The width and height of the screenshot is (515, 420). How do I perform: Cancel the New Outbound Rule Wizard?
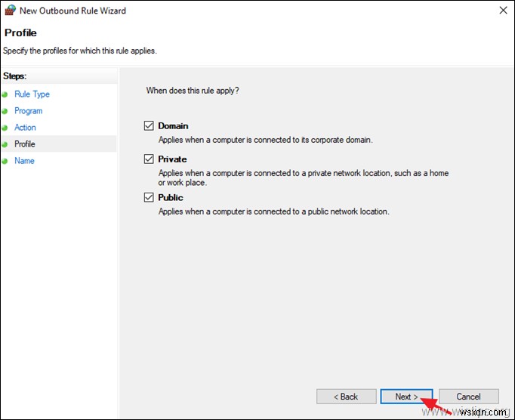tap(469, 397)
